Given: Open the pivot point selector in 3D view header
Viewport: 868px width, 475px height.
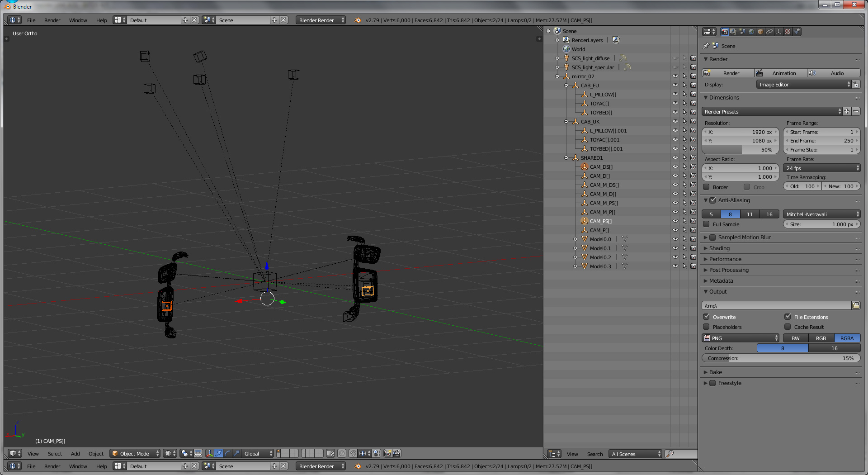Looking at the screenshot, I should click(x=187, y=453).
